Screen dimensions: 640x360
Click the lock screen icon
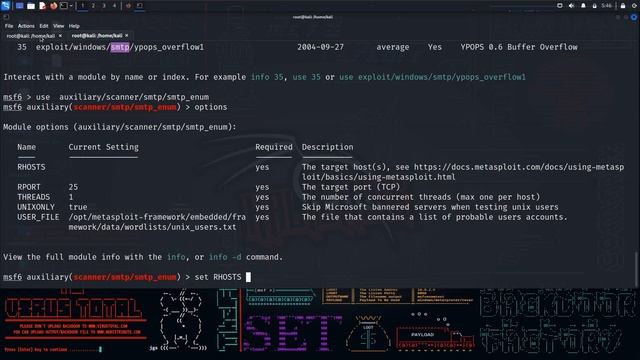click(623, 6)
